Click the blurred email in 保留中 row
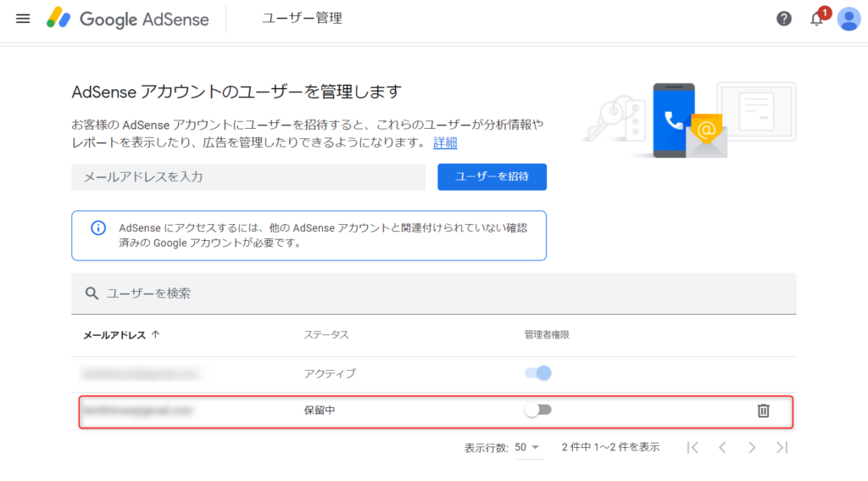Screen dimensions: 868x481 [138, 410]
